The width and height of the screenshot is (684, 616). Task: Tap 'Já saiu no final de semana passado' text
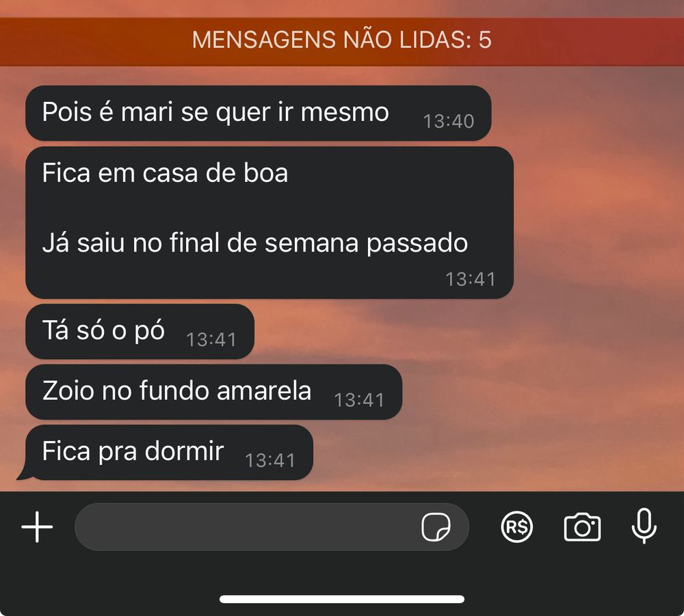pyautogui.click(x=255, y=243)
